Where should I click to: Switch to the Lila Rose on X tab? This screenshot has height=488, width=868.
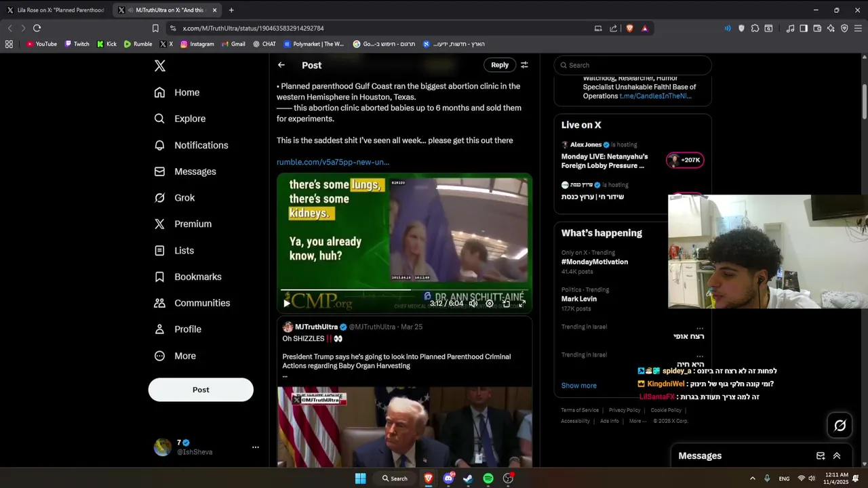click(x=56, y=10)
